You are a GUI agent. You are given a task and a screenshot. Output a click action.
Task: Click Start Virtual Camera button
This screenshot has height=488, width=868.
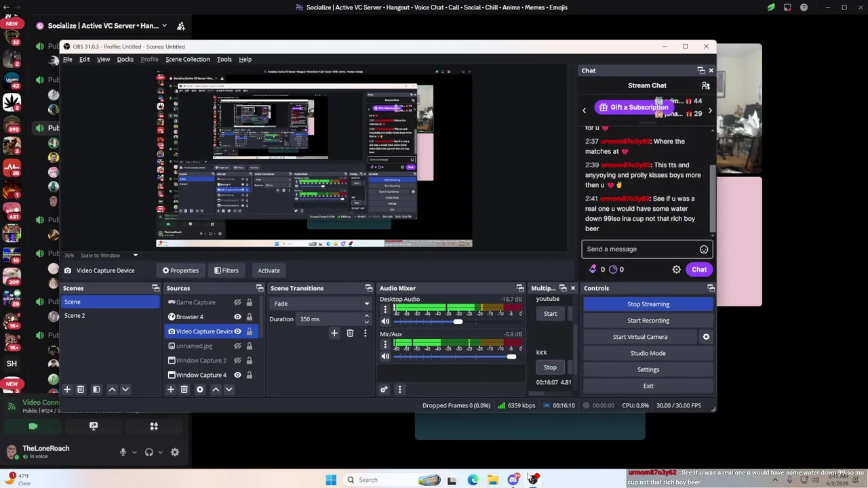(640, 337)
